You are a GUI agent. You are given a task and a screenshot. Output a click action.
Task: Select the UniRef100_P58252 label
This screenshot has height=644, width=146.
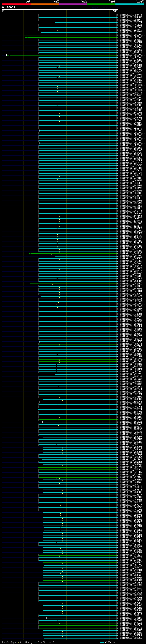tap(131, 191)
